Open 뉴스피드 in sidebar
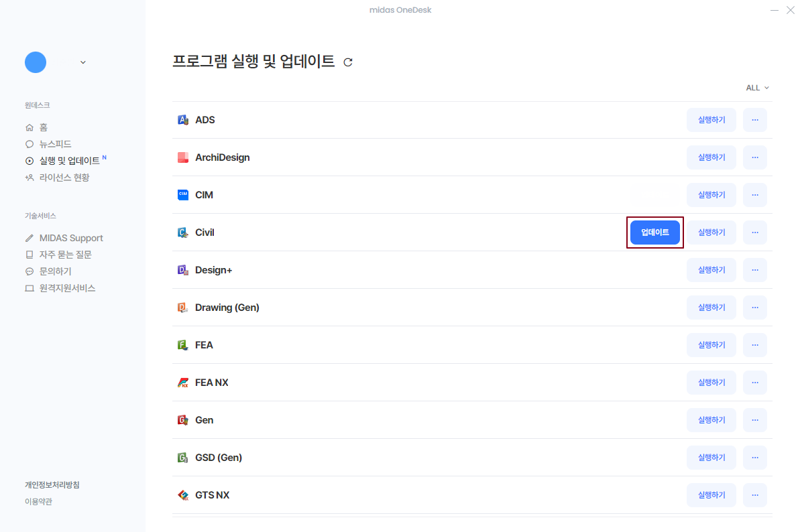 coord(55,144)
